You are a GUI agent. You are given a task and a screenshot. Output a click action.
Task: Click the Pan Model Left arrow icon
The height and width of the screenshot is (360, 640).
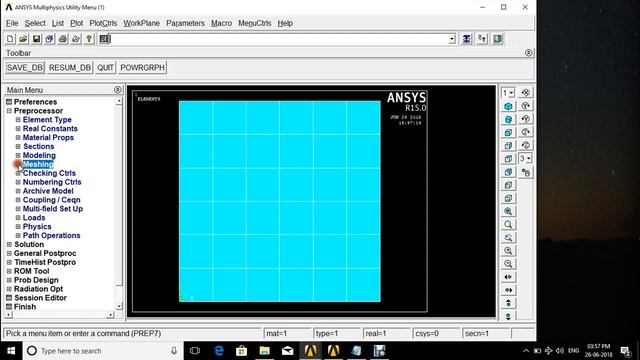click(508, 277)
